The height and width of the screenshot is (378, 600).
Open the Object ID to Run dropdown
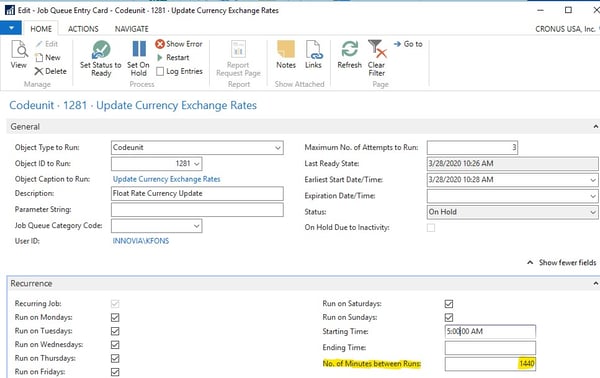[x=197, y=164]
